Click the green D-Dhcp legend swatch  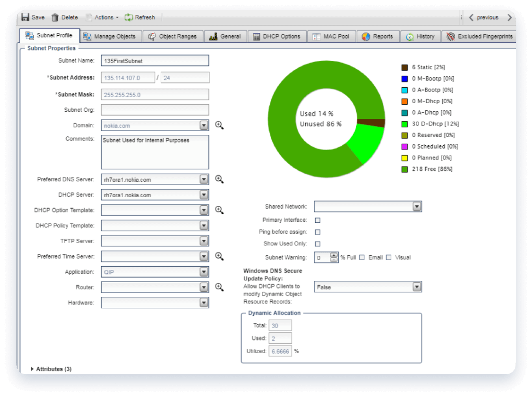tap(405, 124)
